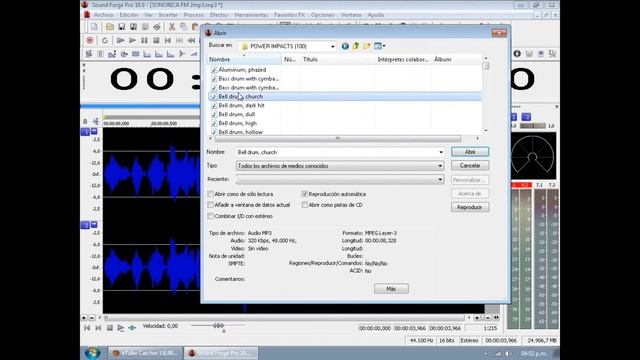
Task: Click the Más button
Action: [391, 289]
